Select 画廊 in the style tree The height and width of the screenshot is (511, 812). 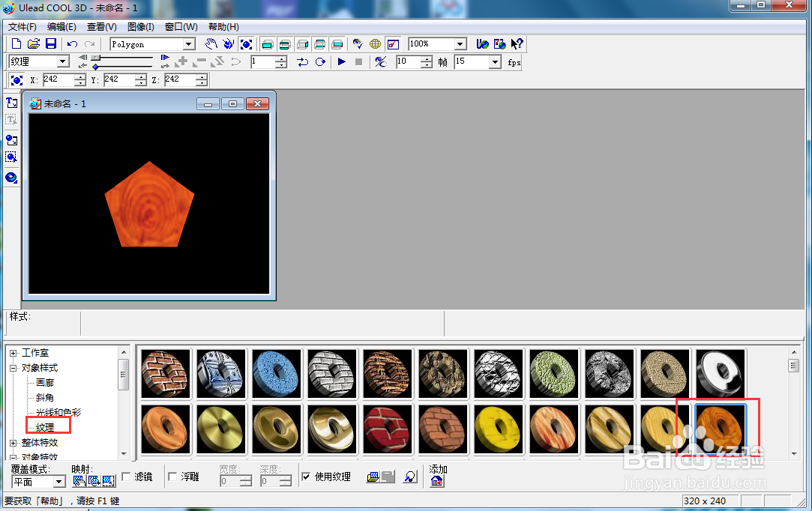pyautogui.click(x=44, y=383)
